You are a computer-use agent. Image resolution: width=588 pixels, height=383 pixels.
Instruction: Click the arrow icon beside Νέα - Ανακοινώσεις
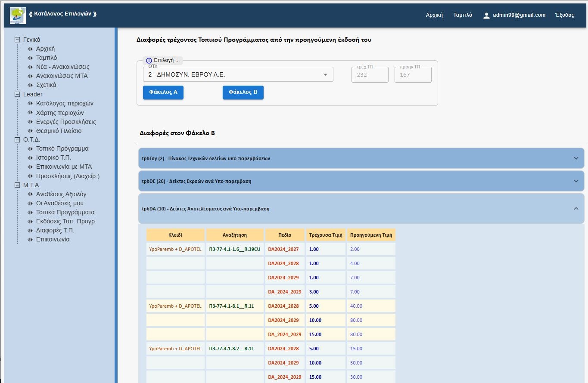tap(30, 67)
